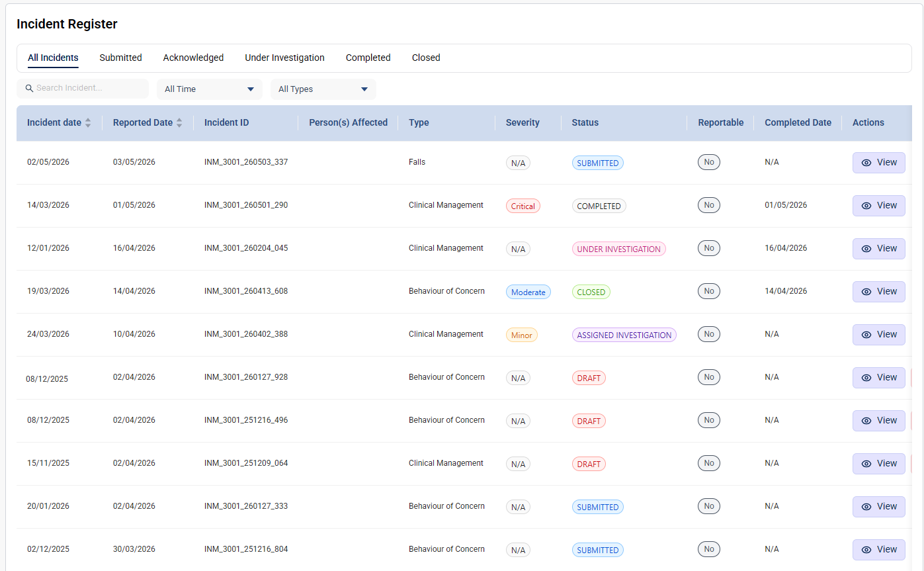Click incident date 15/11/2025
Screen dimensions: 924x571
pos(48,463)
